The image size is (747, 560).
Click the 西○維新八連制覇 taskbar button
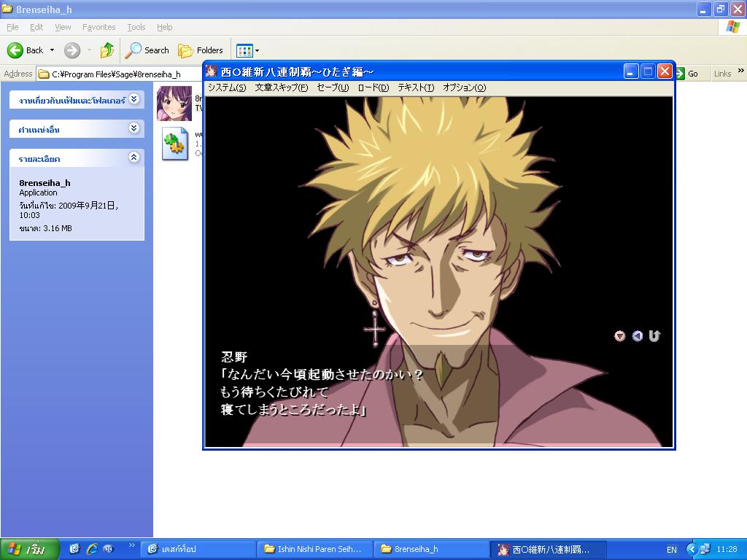click(549, 549)
